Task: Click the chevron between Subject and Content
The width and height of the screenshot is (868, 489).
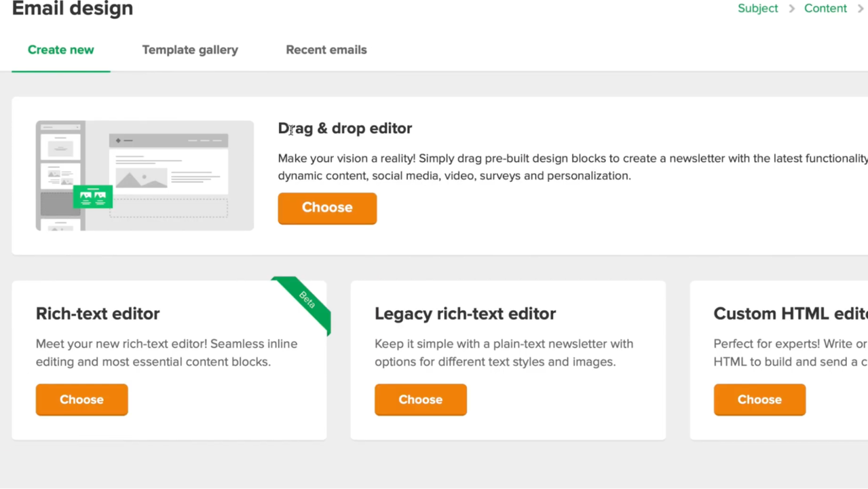Action: coord(791,8)
